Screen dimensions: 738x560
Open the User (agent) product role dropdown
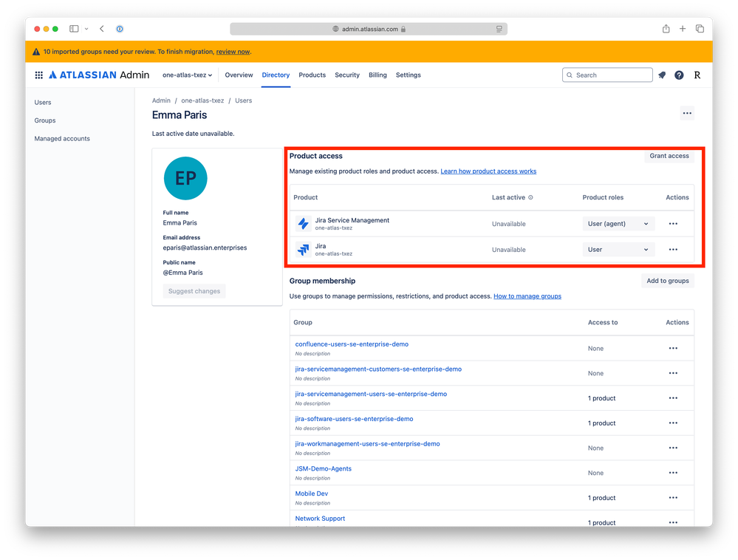618,224
